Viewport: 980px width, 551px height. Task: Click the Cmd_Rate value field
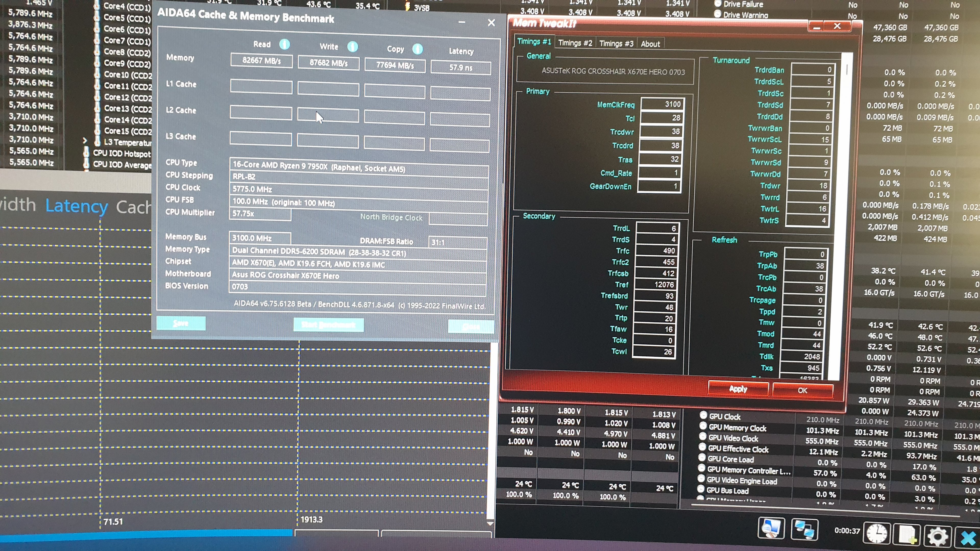[x=660, y=173]
